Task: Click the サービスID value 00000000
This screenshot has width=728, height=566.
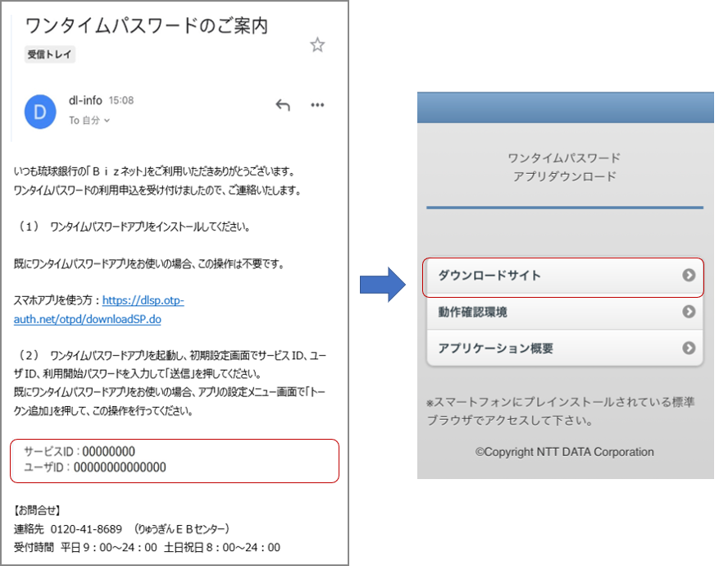Action: pyautogui.click(x=108, y=452)
